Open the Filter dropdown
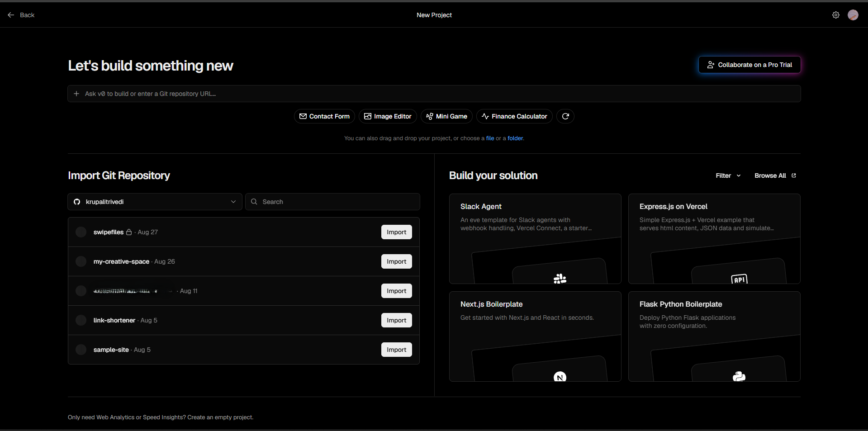The image size is (868, 431). click(728, 175)
